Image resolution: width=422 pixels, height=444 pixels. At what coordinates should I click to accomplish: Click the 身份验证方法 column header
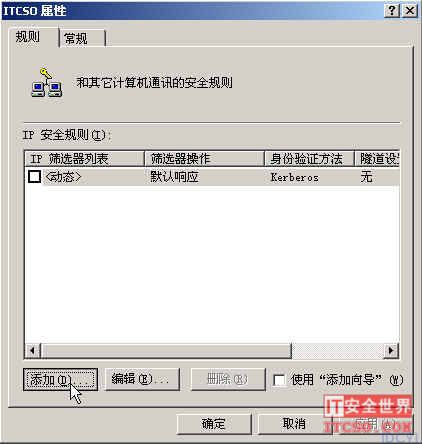coord(309,159)
